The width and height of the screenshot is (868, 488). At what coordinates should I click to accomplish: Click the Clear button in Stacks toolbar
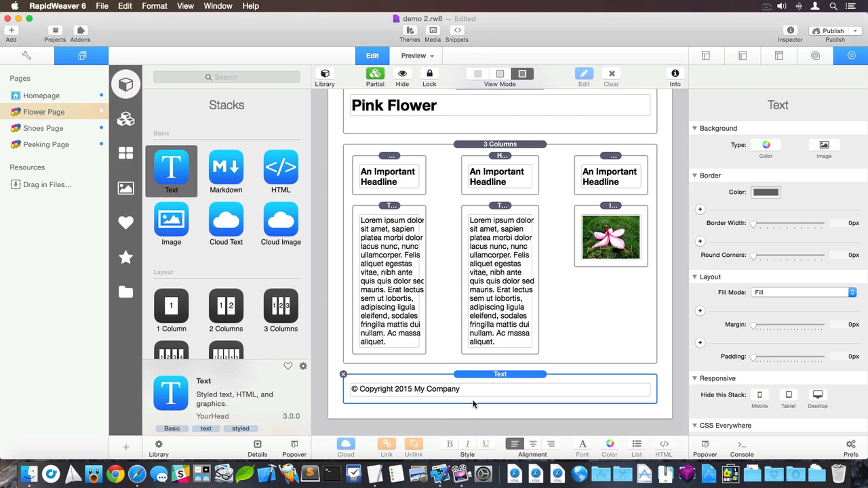tap(611, 77)
